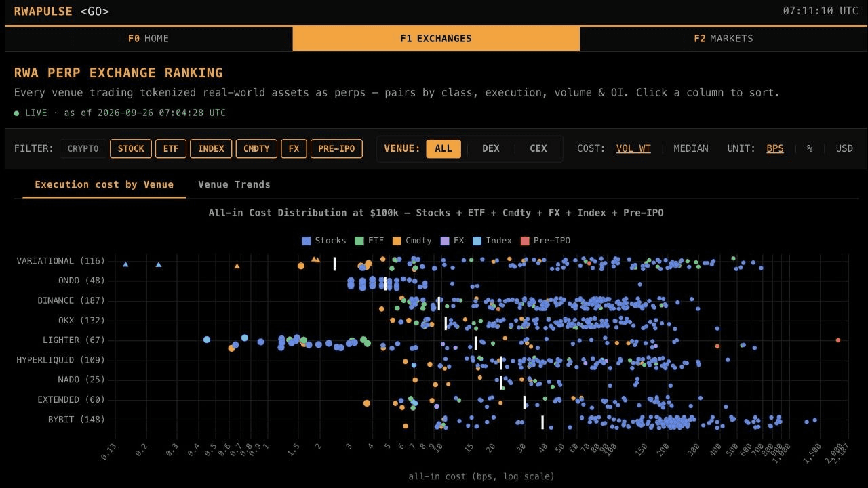Click the RWA PERP EXCHANGE RANKING heading
This screenshot has width=868, height=488.
tap(119, 73)
